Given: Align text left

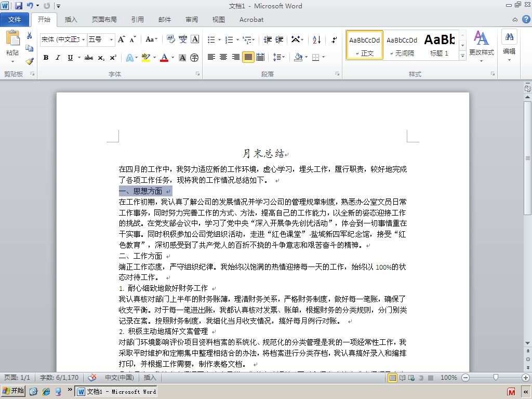Looking at the screenshot, I should [x=211, y=57].
